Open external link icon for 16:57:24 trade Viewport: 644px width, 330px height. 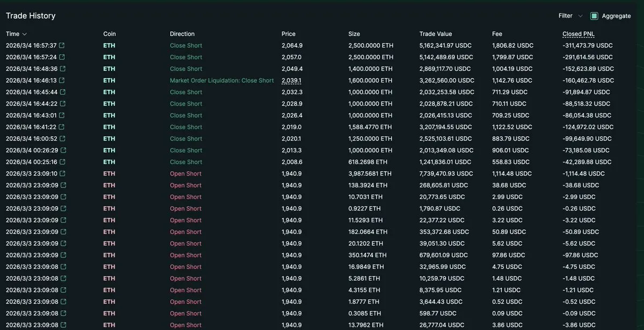tap(62, 57)
